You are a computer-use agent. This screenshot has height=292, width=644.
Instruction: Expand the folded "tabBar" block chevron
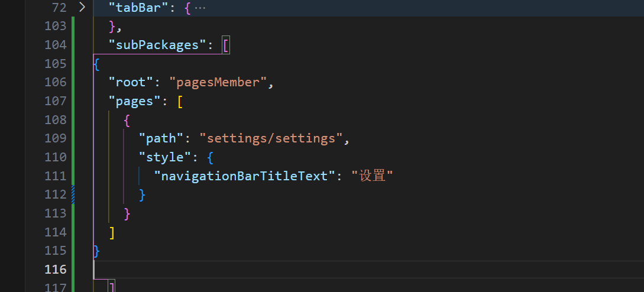click(x=82, y=7)
